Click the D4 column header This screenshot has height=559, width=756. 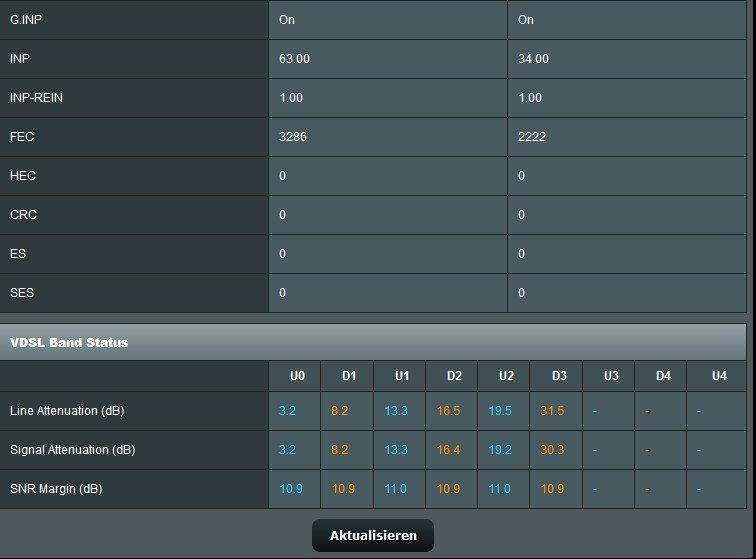coord(663,376)
